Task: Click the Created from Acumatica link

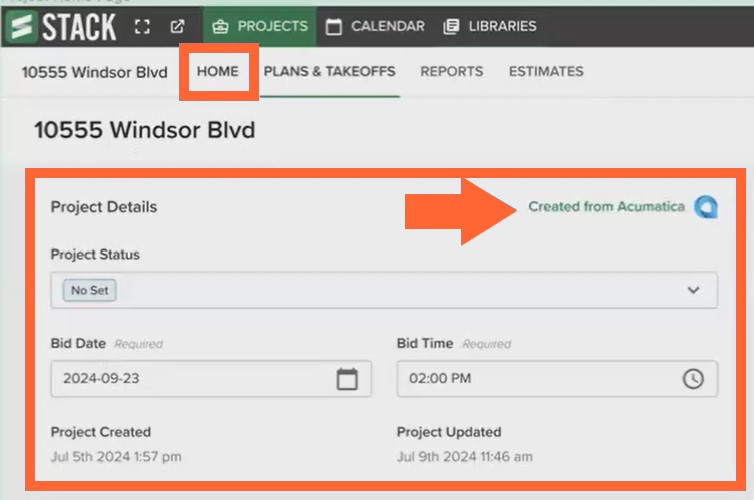Action: pyautogui.click(x=606, y=207)
